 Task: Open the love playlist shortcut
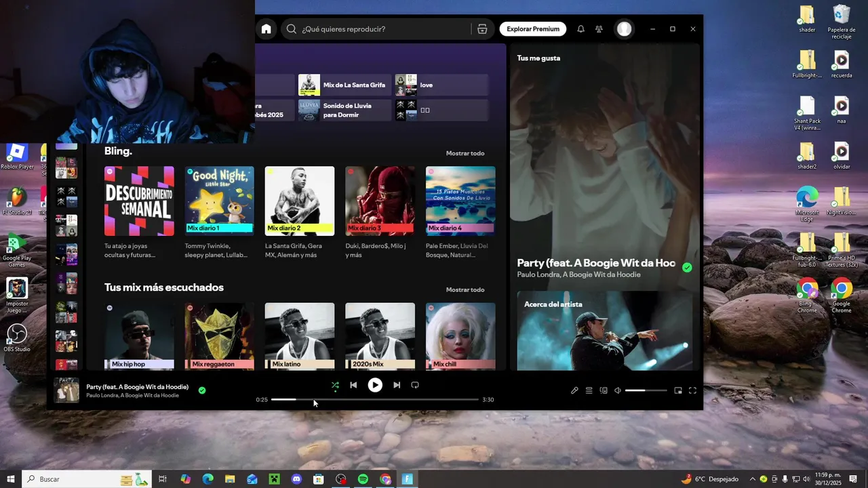pyautogui.click(x=441, y=85)
